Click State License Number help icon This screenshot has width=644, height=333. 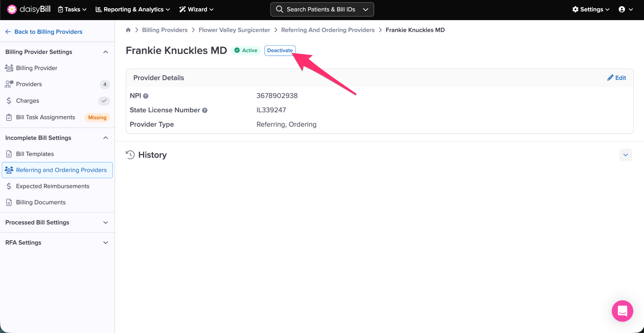click(x=205, y=110)
